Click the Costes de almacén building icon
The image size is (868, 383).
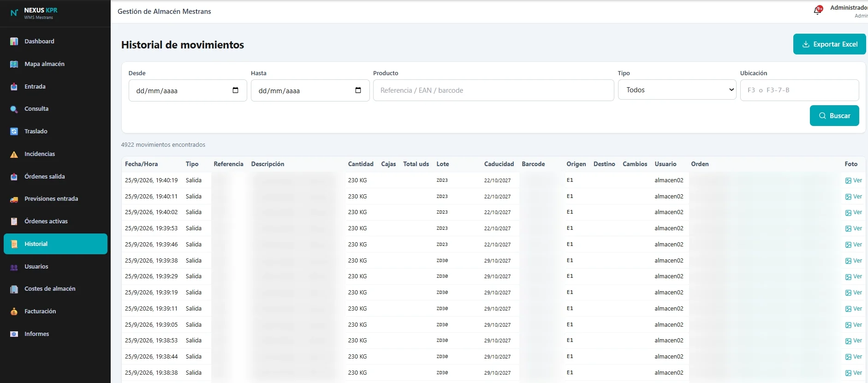tap(14, 289)
